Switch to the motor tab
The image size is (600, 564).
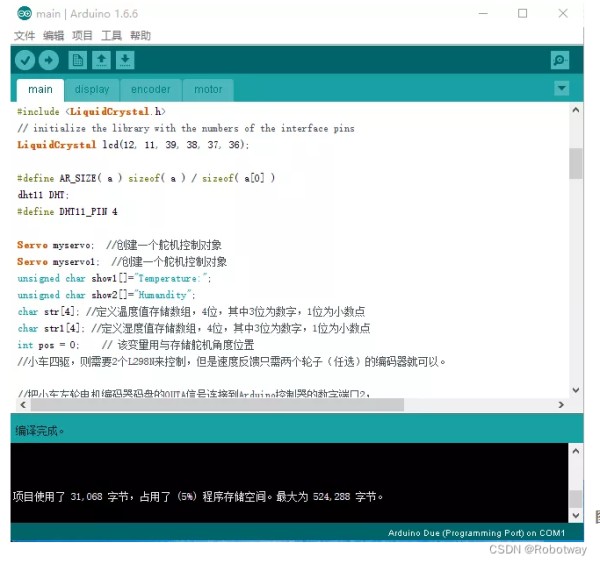point(208,90)
